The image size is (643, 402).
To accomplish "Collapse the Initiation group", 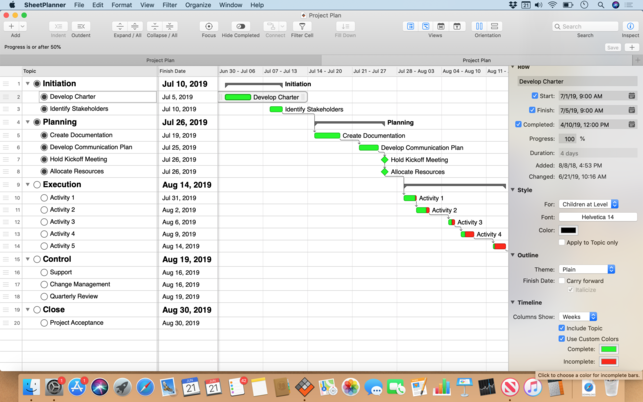I will 27,84.
